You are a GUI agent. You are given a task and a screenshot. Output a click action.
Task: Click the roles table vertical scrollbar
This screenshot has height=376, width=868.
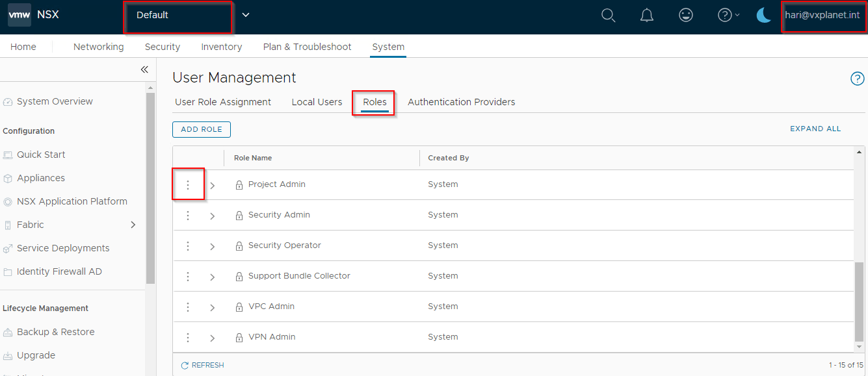pyautogui.click(x=860, y=299)
